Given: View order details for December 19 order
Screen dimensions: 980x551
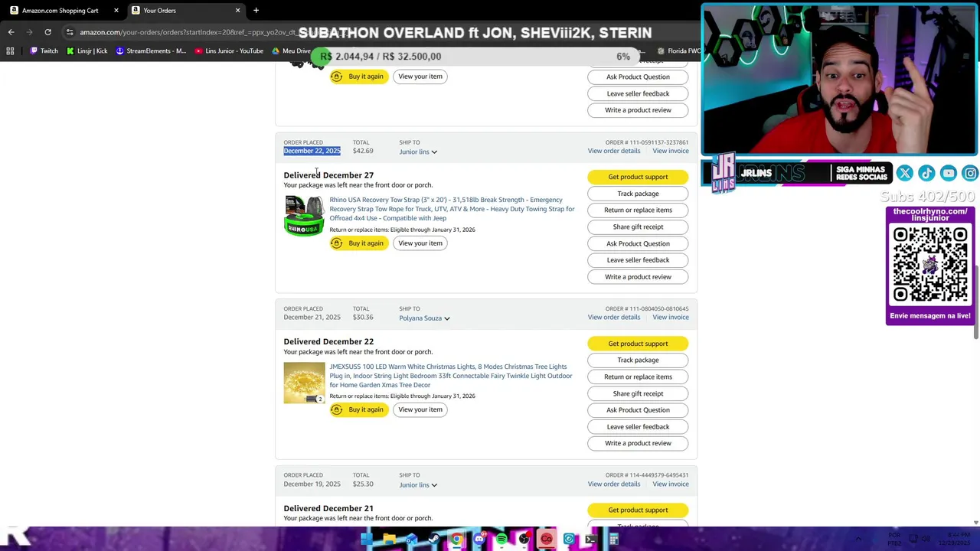Looking at the screenshot, I should click(614, 484).
